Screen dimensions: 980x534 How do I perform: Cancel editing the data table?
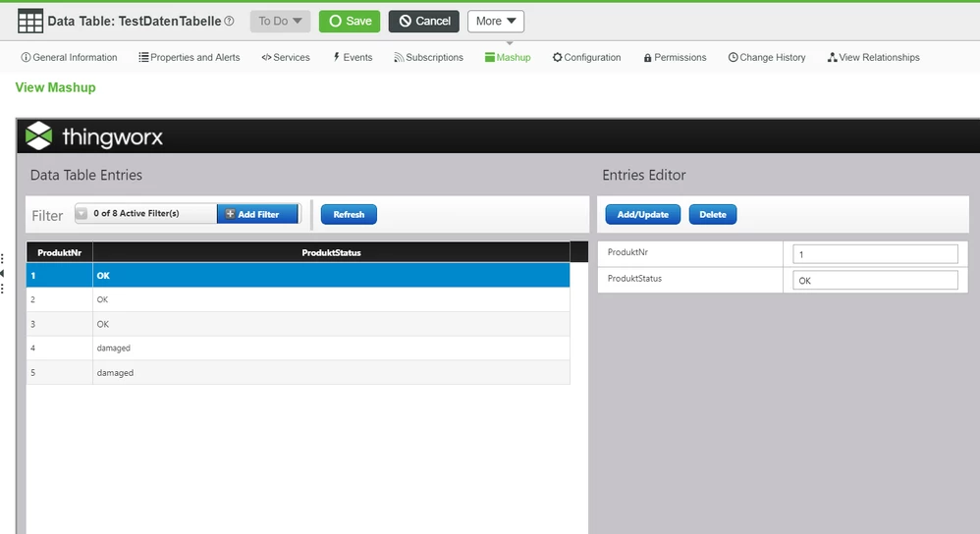pos(424,22)
